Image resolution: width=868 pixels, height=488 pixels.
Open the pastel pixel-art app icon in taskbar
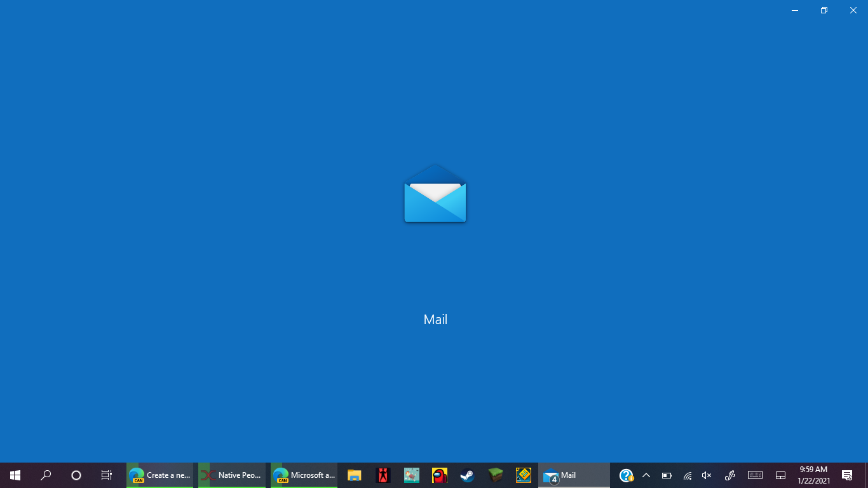411,475
